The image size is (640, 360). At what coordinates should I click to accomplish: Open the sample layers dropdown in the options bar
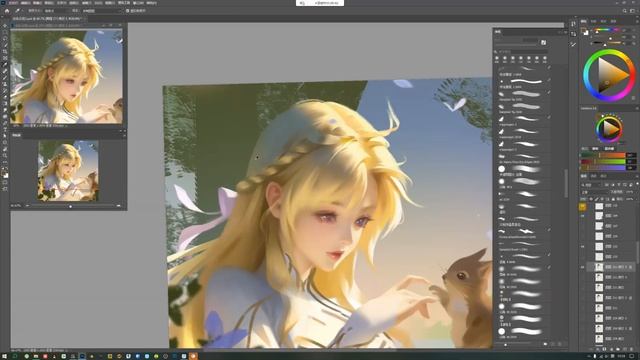(101, 11)
